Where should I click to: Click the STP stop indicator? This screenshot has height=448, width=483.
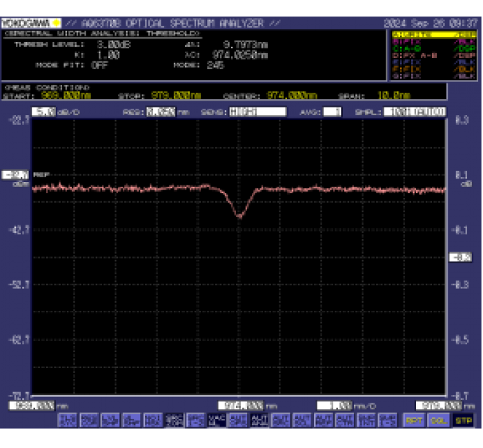463,420
